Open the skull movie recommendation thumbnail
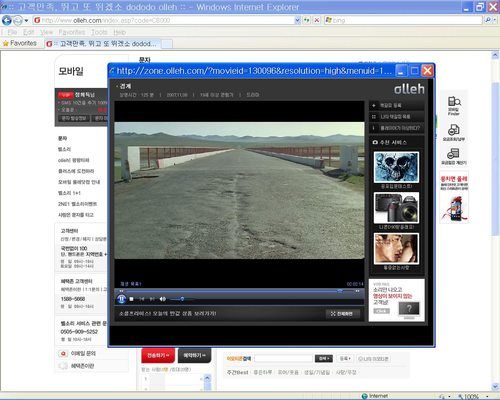 point(396,167)
